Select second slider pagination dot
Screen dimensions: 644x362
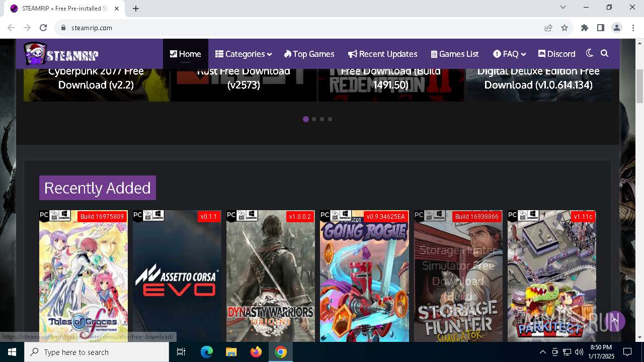[x=314, y=119]
